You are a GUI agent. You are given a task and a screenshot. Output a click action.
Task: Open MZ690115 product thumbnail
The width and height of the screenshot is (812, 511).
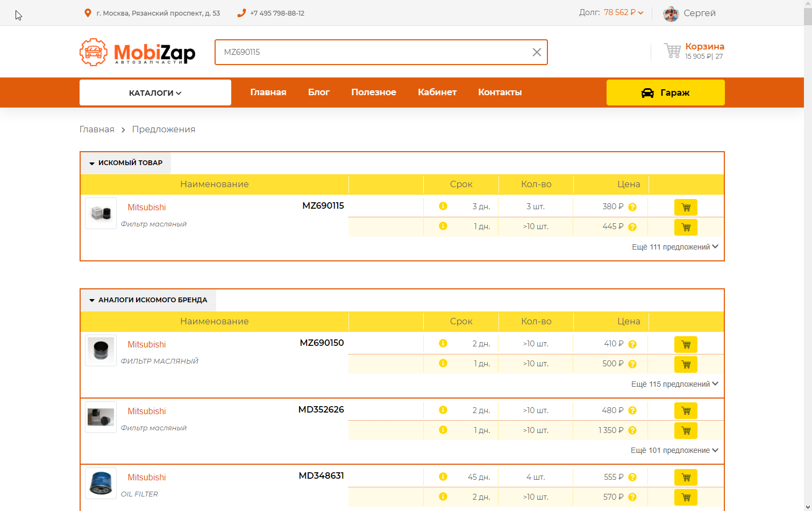pos(101,213)
